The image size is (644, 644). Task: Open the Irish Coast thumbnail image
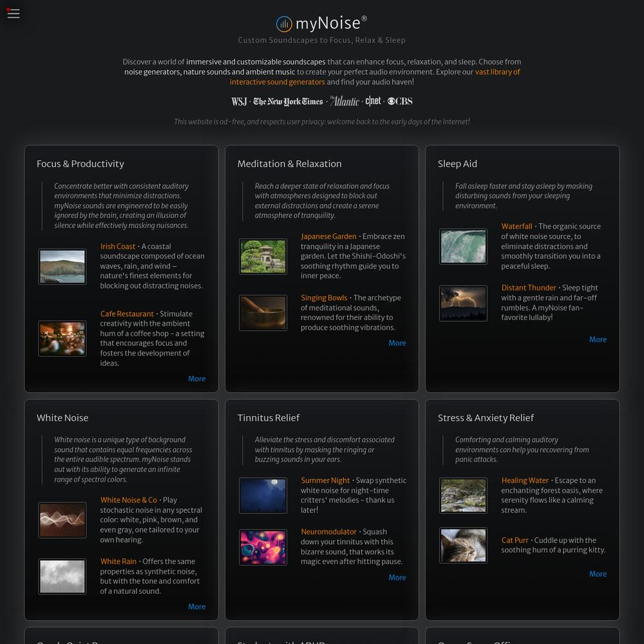(x=62, y=267)
